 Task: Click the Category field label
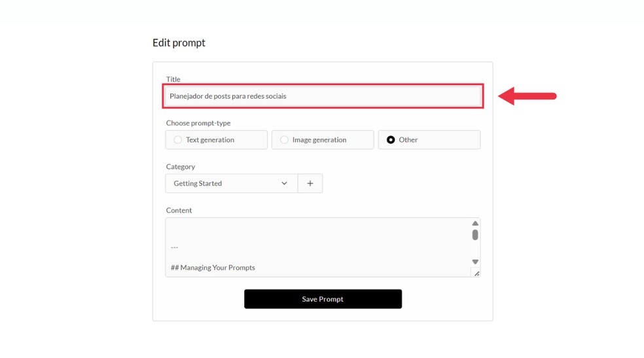181,167
